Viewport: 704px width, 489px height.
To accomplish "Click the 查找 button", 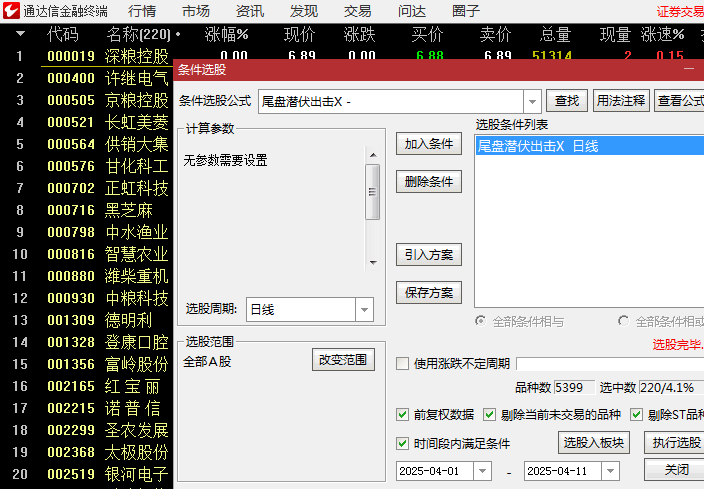I will pyautogui.click(x=567, y=101).
